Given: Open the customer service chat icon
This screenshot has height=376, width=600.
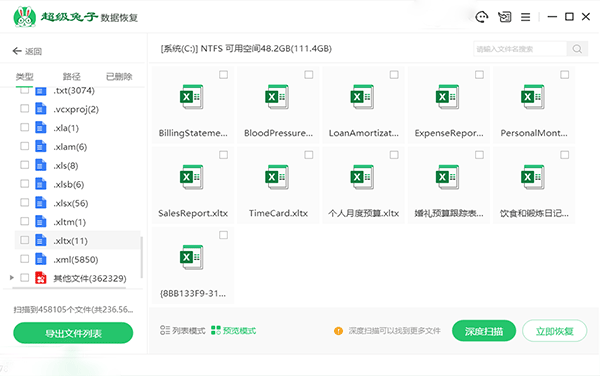Looking at the screenshot, I should pos(481,17).
